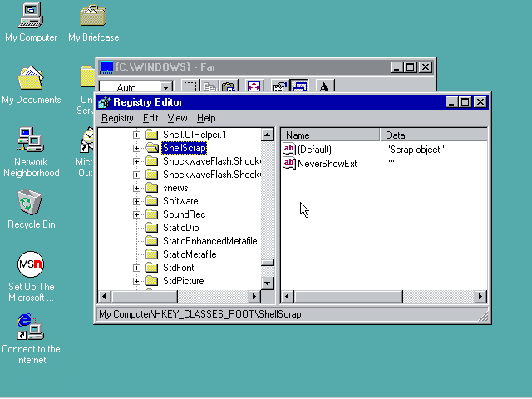Click the tree pane vertical scroll thumb
The image size is (532, 399).
[268, 263]
